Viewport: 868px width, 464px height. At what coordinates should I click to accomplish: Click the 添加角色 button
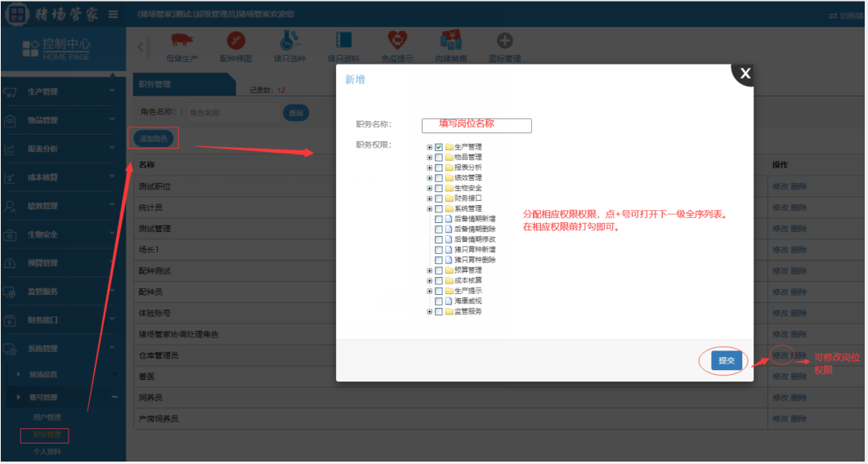point(154,139)
